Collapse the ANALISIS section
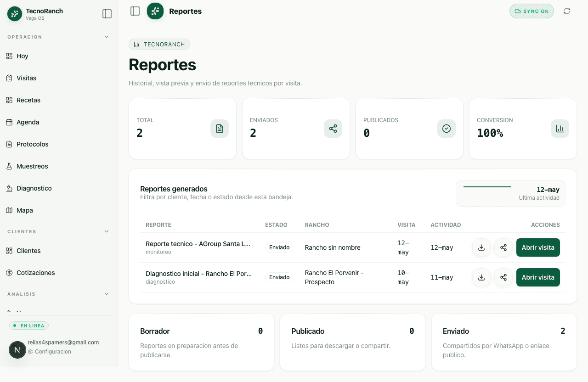Image resolution: width=588 pixels, height=382 pixels. point(107,294)
